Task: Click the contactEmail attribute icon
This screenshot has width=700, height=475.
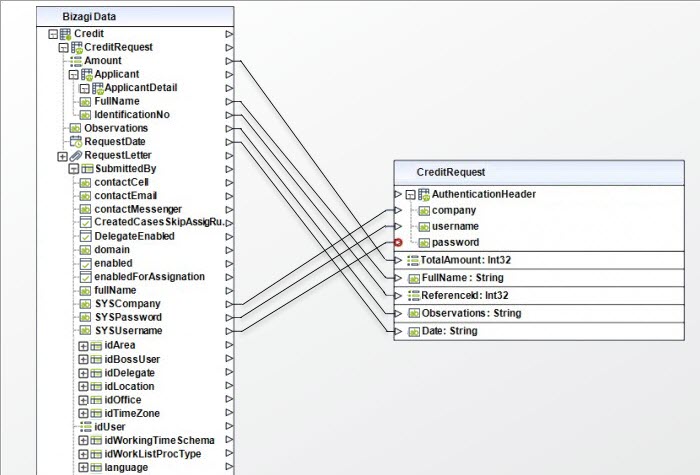Action: (85, 196)
